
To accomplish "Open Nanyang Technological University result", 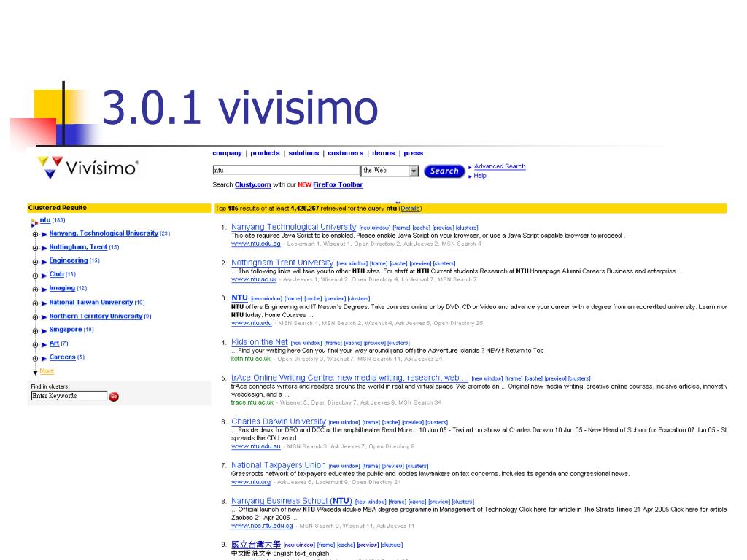I will pos(293,227).
